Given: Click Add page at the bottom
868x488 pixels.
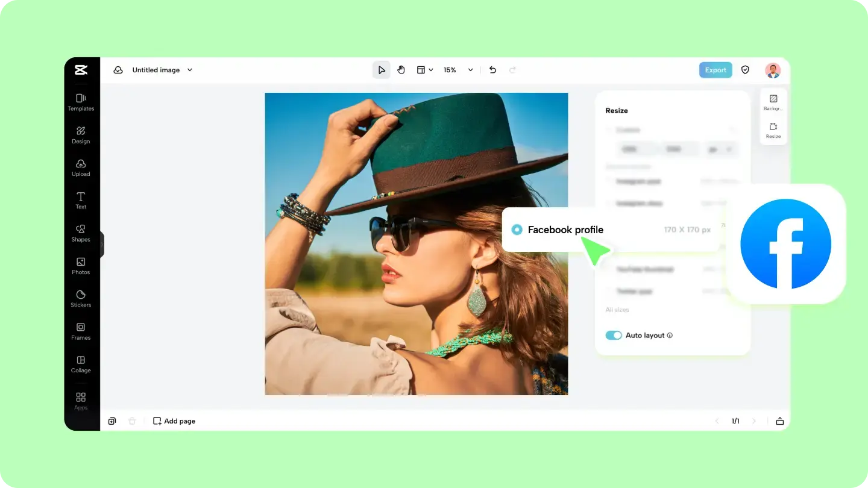Looking at the screenshot, I should point(174,421).
